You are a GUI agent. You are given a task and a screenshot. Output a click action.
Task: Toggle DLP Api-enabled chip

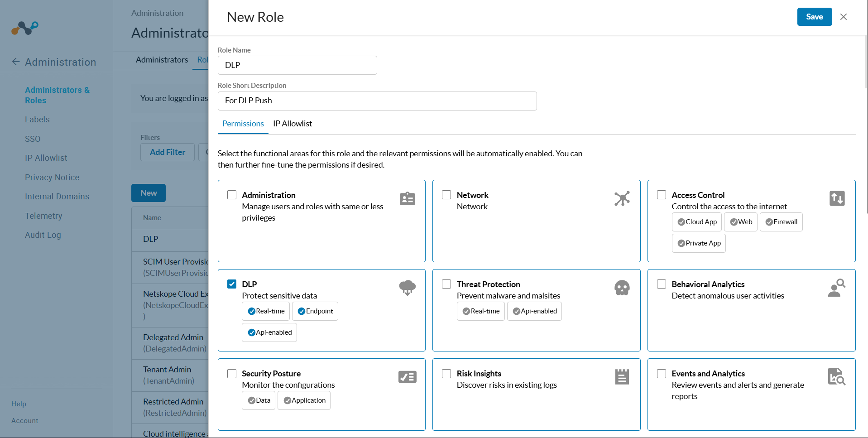tap(269, 332)
